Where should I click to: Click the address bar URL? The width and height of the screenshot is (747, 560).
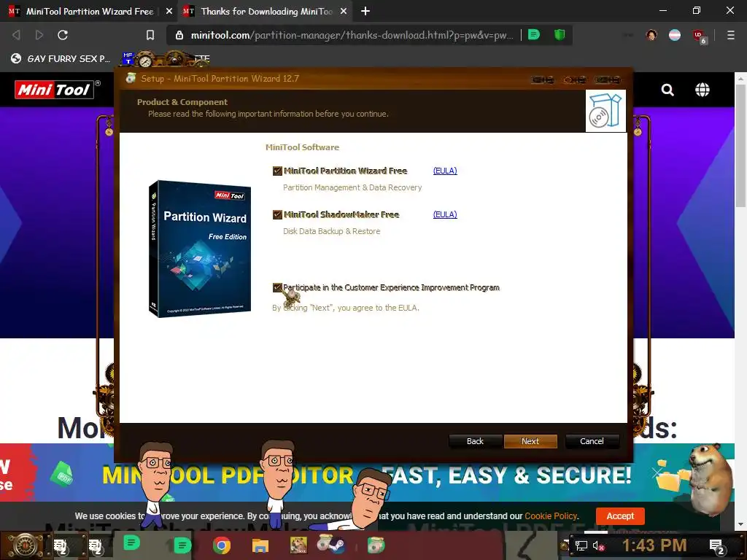(x=352, y=35)
